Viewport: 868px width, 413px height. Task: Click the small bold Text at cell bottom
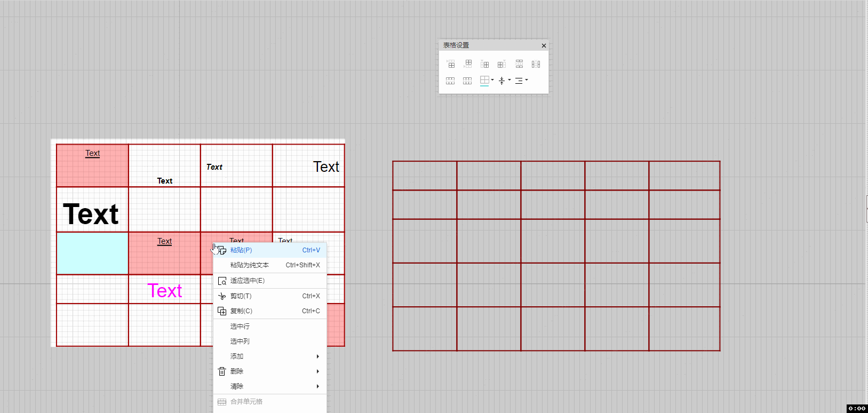(x=165, y=181)
